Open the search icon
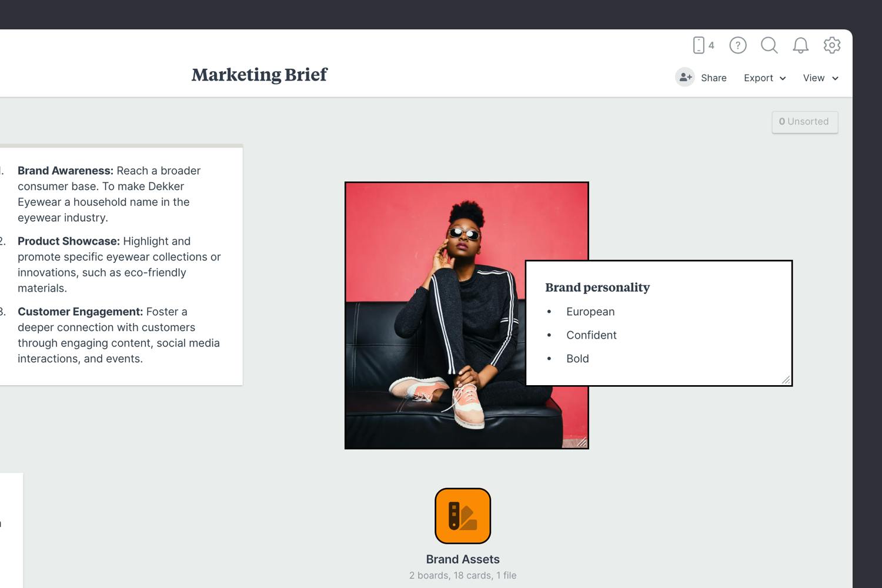 tap(769, 45)
